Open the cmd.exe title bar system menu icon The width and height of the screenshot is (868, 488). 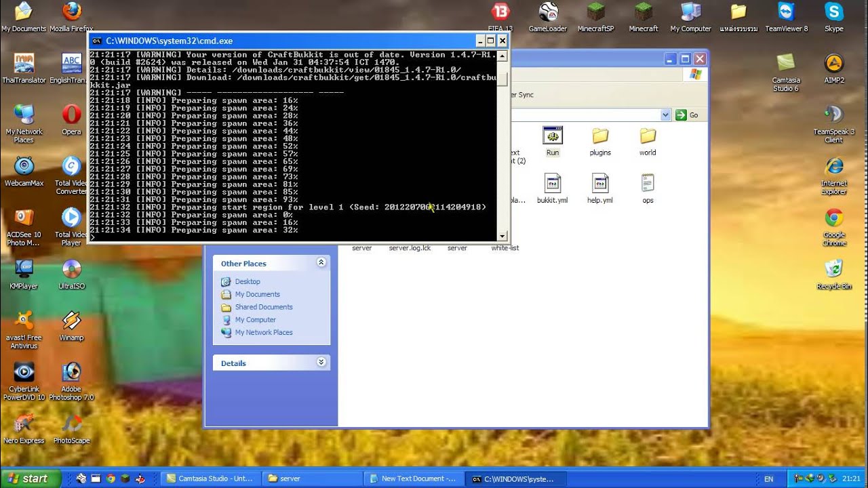(x=97, y=41)
